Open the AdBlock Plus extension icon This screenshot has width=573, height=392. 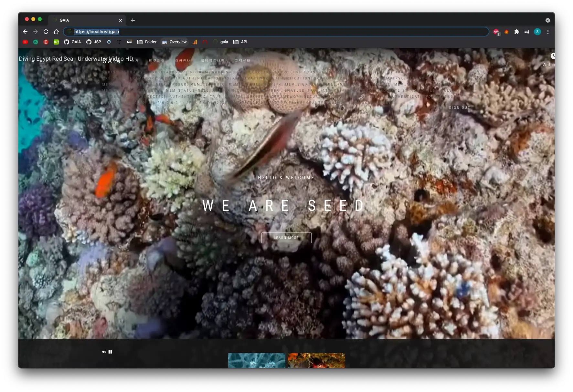(496, 32)
